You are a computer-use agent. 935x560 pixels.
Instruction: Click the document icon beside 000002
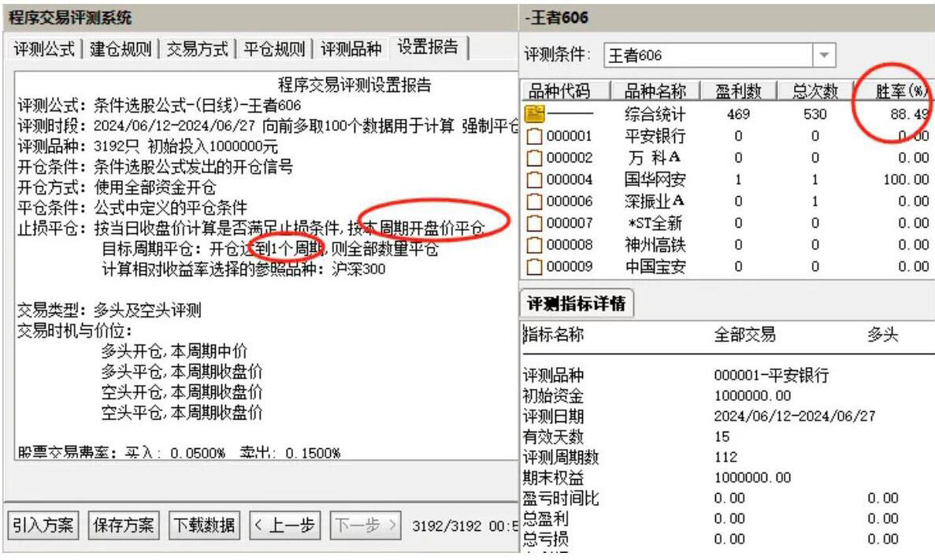[535, 158]
